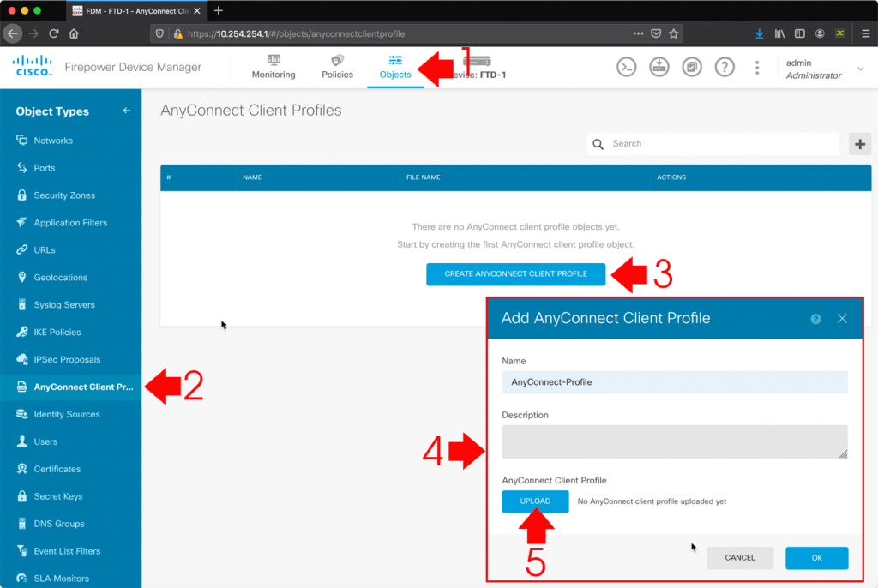The width and height of the screenshot is (878, 588).
Task: Open the Policies tab
Action: pos(337,67)
